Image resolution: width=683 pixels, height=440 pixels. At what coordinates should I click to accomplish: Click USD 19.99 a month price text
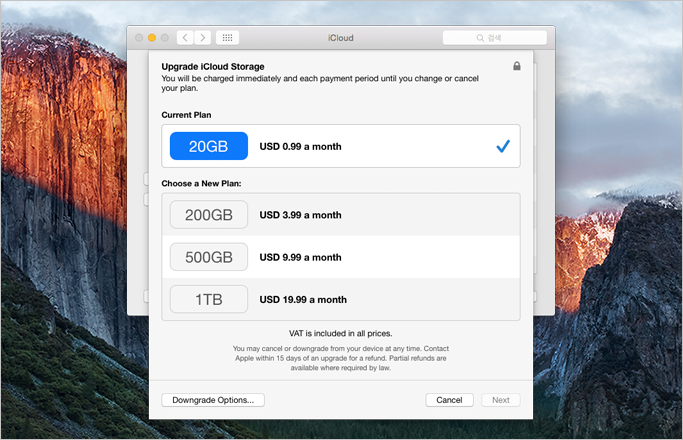[303, 300]
